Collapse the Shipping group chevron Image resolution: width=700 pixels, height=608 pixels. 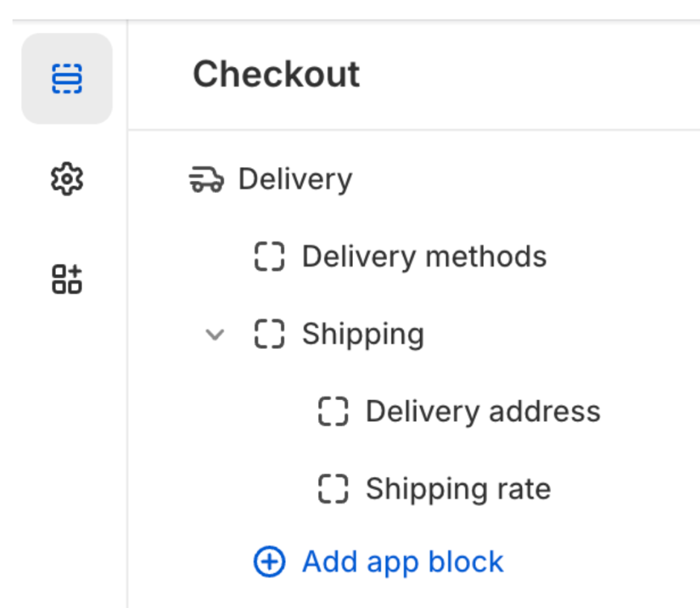[x=214, y=335]
